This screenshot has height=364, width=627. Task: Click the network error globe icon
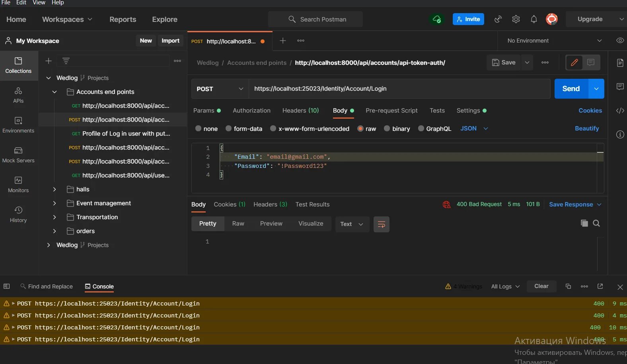click(x=446, y=204)
